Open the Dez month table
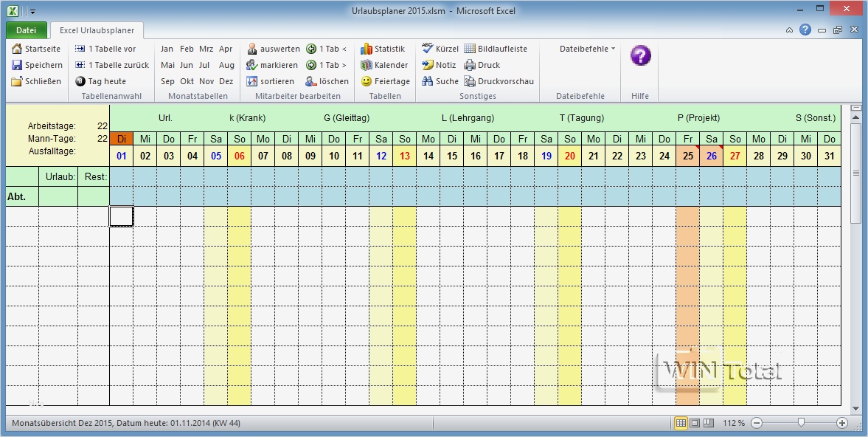Viewport: 868px width, 437px height. point(226,81)
